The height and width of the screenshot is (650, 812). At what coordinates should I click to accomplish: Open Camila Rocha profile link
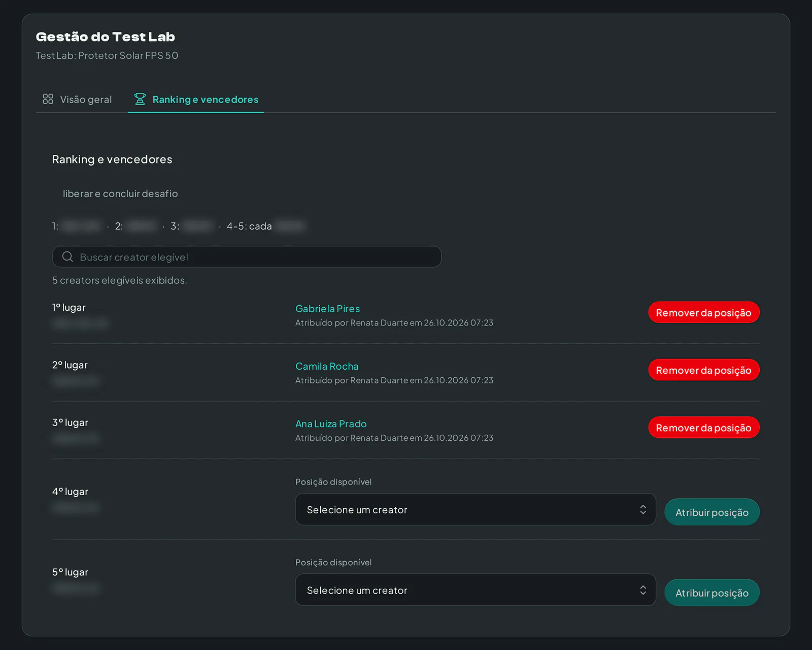(x=327, y=366)
